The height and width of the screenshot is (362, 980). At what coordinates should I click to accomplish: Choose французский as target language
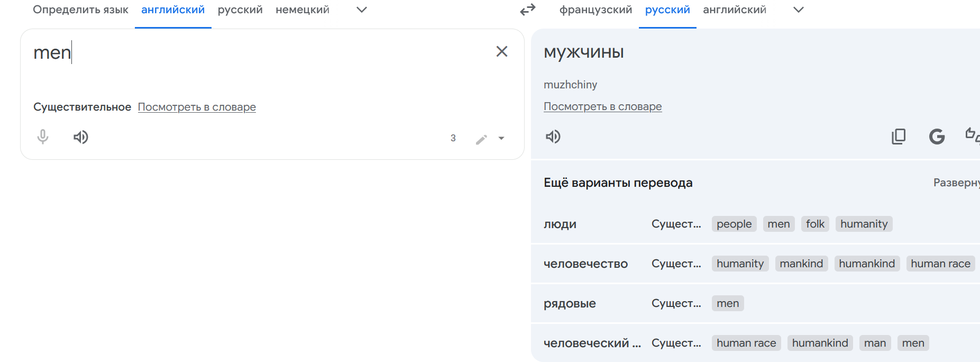pyautogui.click(x=596, y=10)
